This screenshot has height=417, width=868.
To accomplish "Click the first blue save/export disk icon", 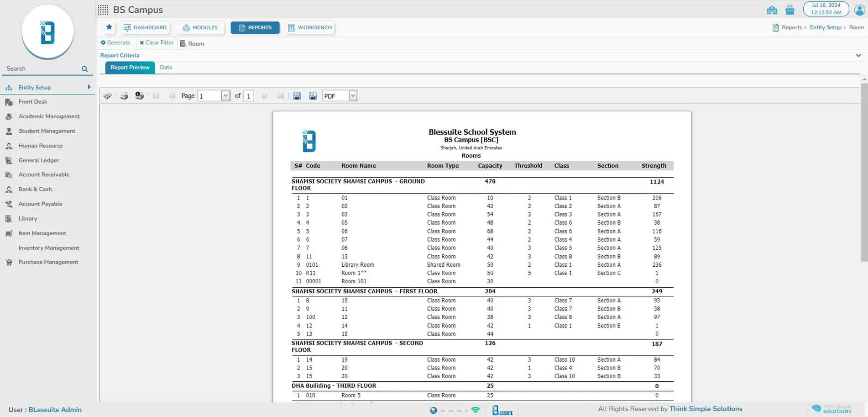I will pyautogui.click(x=297, y=96).
